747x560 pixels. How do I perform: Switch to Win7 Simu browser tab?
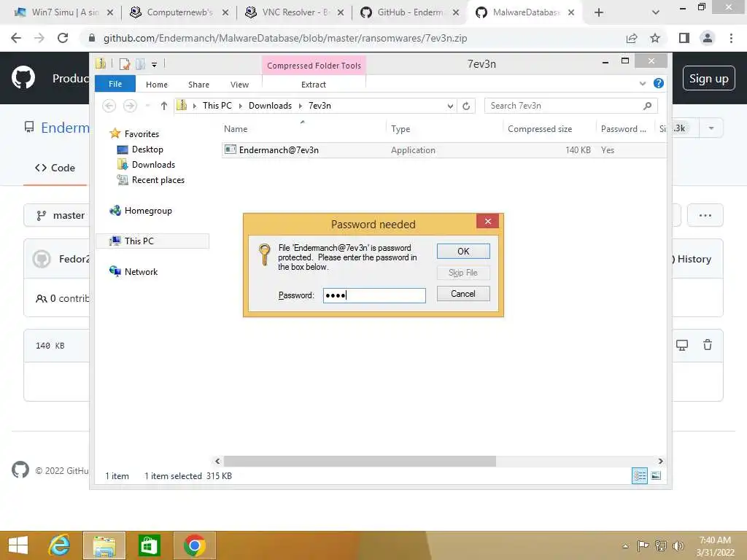64,12
